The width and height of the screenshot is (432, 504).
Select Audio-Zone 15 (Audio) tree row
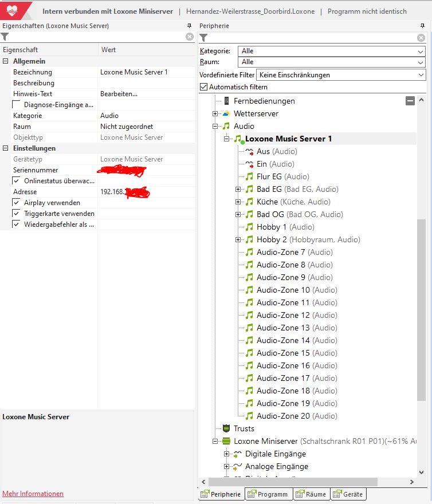297,353
